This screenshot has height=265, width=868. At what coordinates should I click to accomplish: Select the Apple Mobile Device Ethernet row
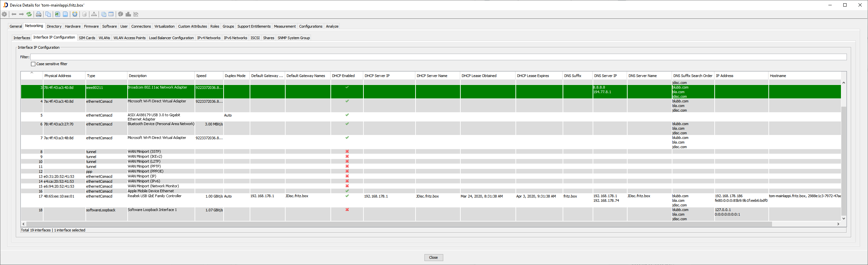[431, 191]
